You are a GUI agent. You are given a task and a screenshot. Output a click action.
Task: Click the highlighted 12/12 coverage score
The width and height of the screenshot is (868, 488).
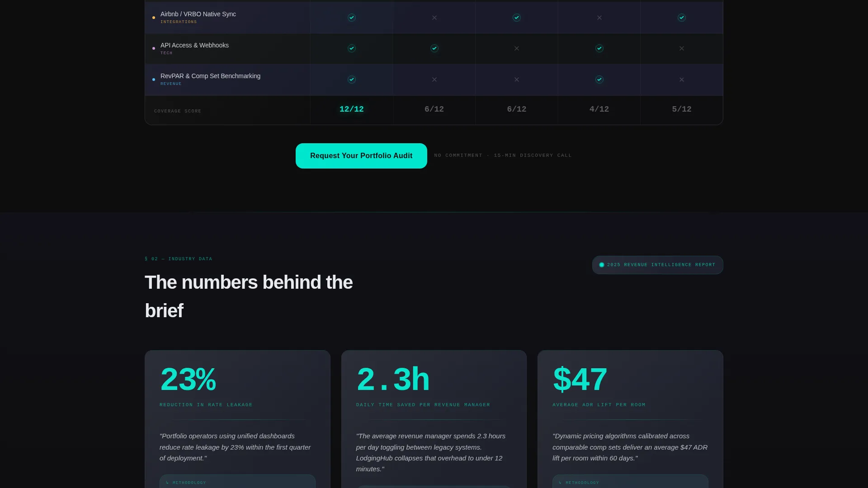352,109
